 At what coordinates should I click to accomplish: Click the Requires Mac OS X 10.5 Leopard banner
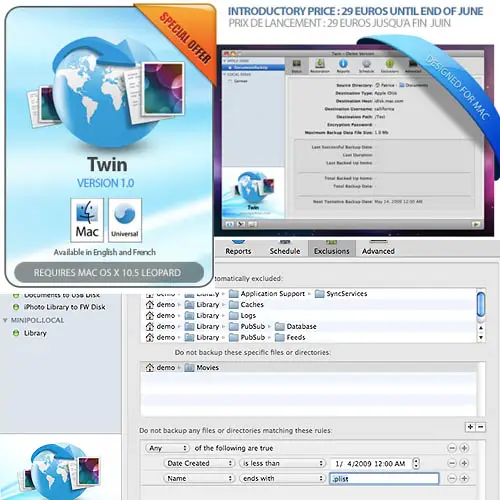pos(109,272)
